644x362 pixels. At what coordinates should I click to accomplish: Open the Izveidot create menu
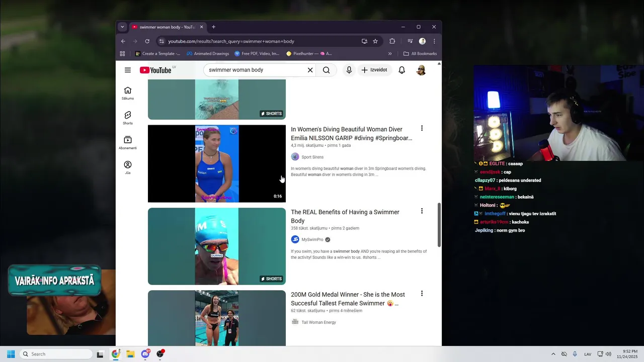[374, 70]
